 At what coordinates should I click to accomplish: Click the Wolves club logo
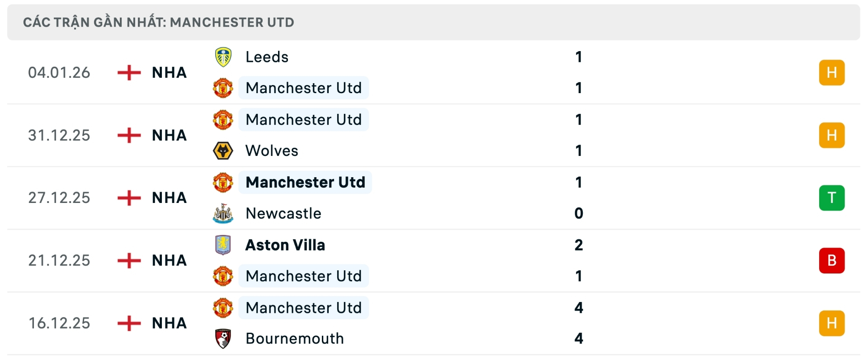pos(223,151)
